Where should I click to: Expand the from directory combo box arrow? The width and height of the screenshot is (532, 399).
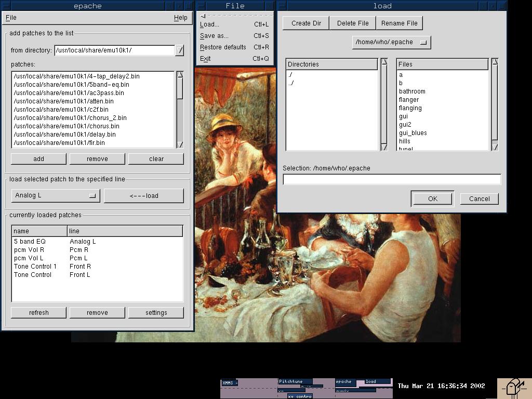tap(179, 50)
